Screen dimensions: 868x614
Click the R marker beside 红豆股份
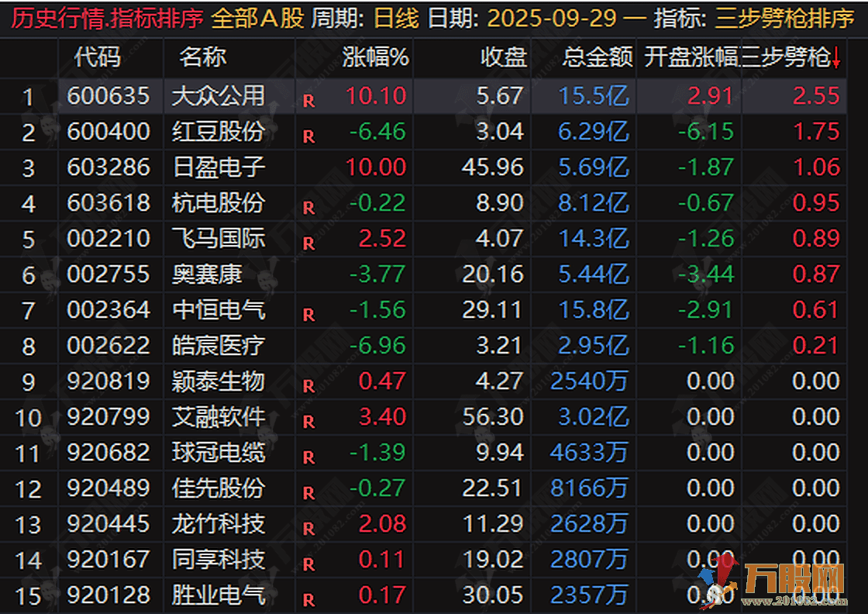(309, 136)
